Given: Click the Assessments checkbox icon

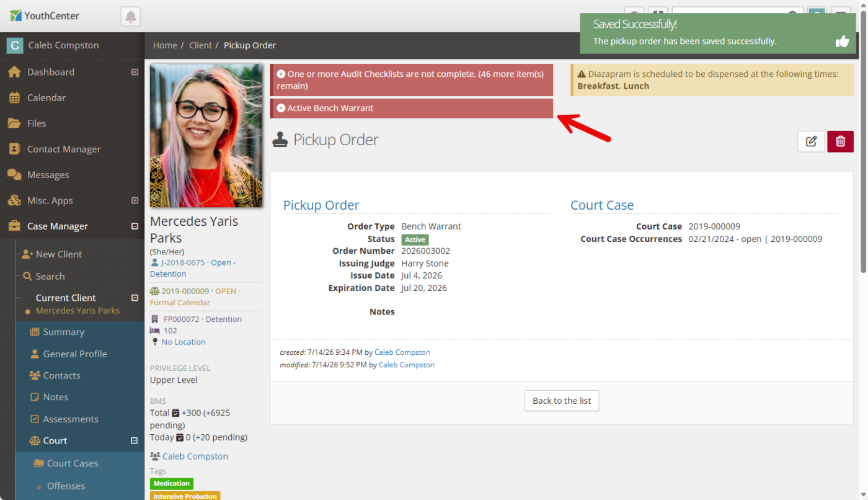Looking at the screenshot, I should tap(35, 419).
